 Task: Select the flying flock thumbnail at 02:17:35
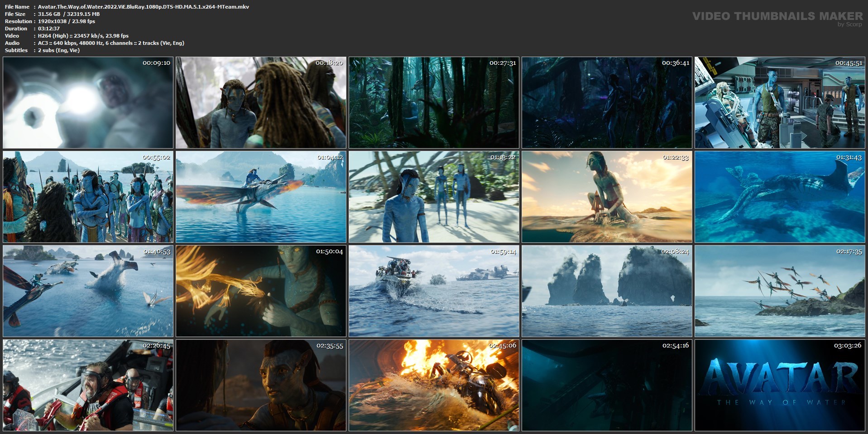(x=780, y=291)
